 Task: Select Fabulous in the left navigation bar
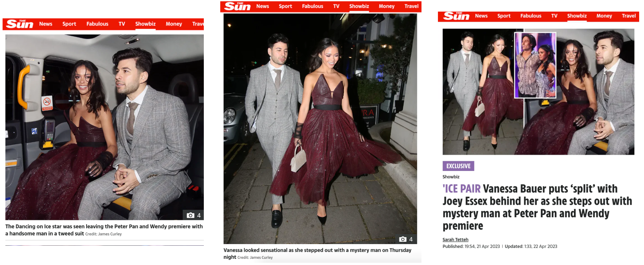pos(97,24)
